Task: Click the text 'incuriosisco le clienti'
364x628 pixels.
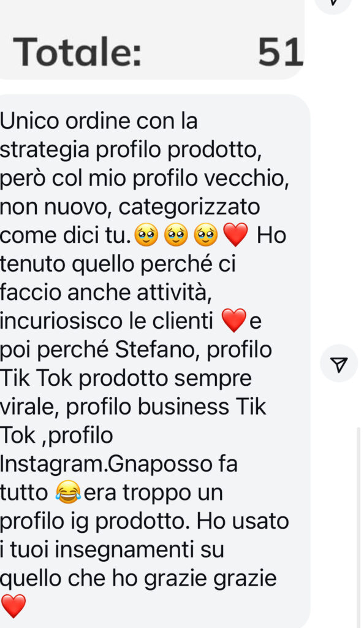Action: tap(107, 321)
